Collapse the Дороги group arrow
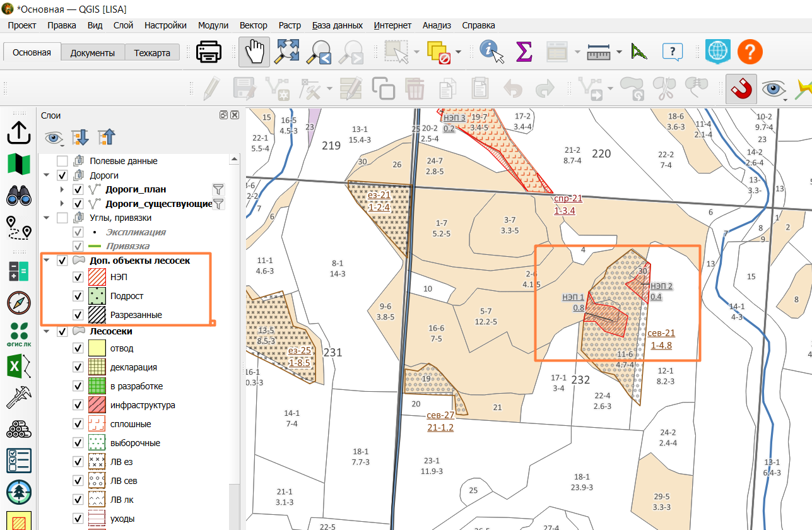 click(46, 175)
